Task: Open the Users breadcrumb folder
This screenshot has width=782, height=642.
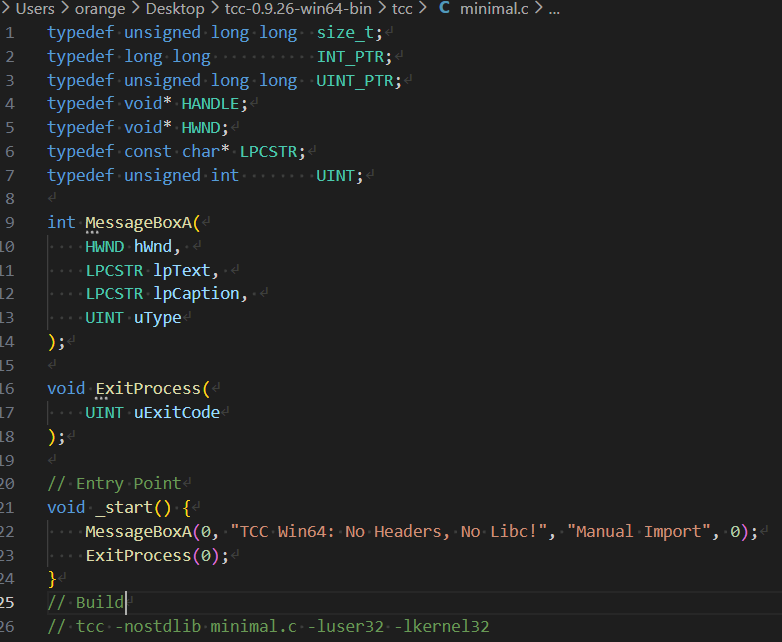Action: pos(35,9)
